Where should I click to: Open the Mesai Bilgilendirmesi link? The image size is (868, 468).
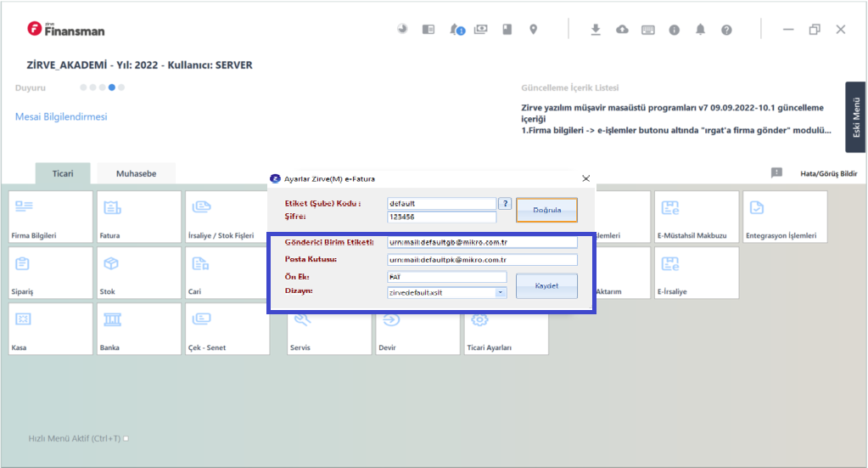[61, 117]
